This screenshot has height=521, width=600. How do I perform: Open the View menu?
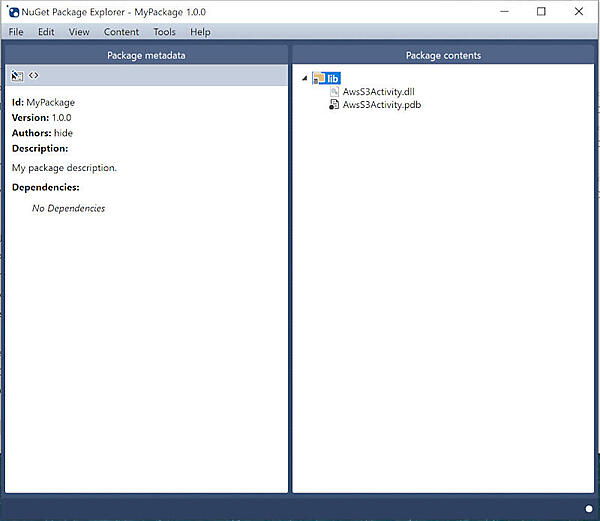79,32
